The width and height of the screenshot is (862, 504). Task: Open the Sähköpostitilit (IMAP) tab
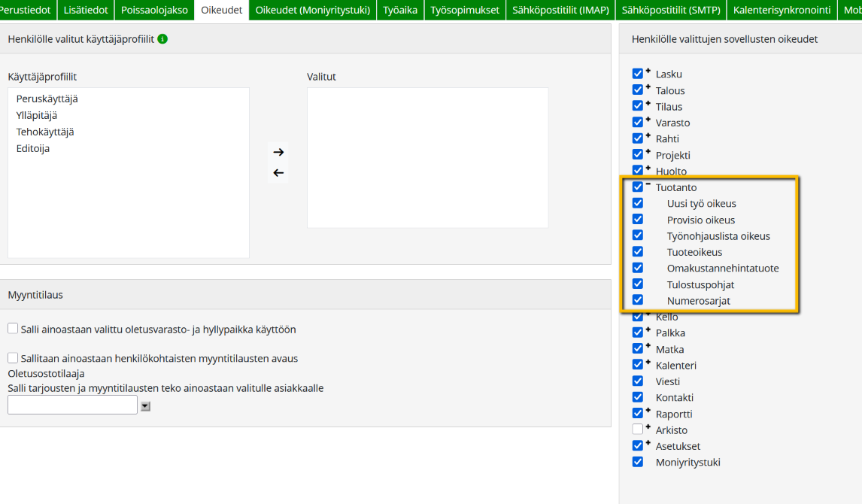click(560, 10)
